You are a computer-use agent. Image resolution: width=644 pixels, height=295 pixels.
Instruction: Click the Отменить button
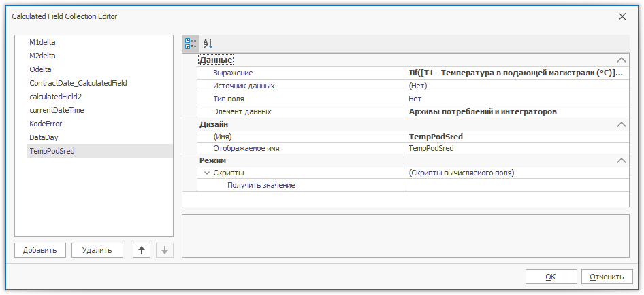pos(607,277)
